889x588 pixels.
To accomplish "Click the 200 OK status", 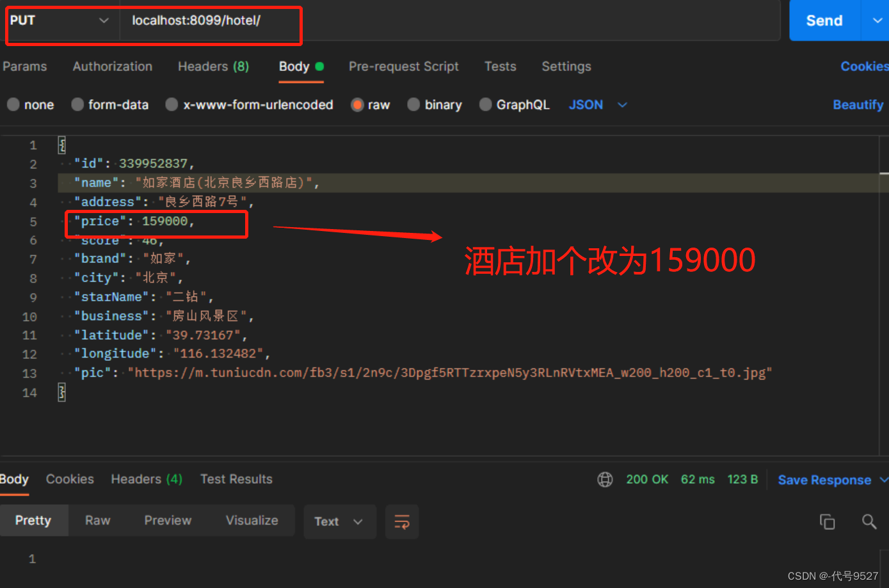I will 647,480.
